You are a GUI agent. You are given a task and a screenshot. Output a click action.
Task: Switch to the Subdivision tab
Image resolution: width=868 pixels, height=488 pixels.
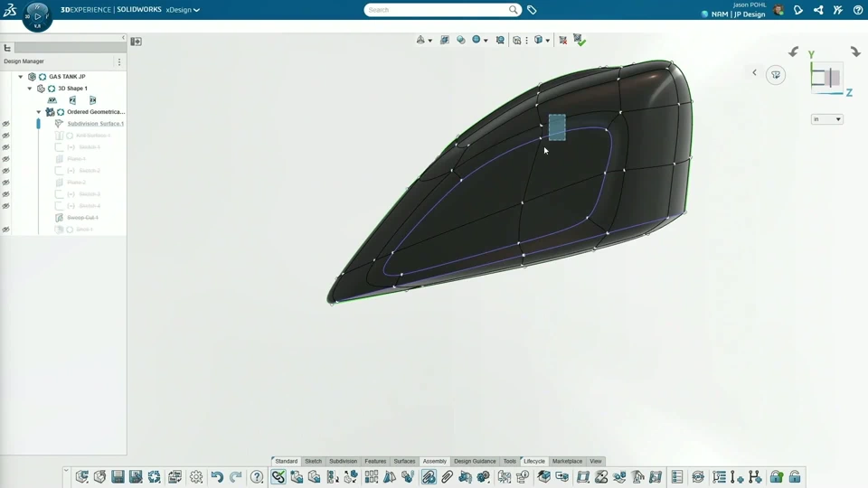[x=344, y=461]
